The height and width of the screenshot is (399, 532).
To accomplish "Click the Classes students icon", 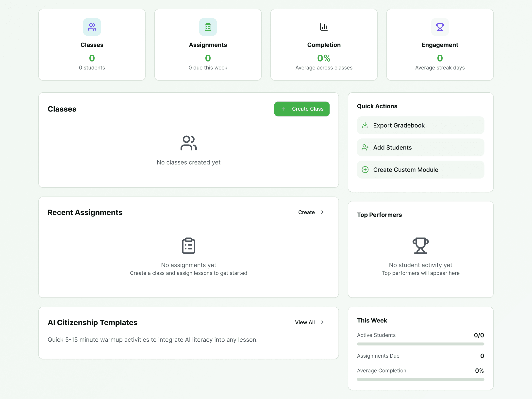I will [x=92, y=27].
